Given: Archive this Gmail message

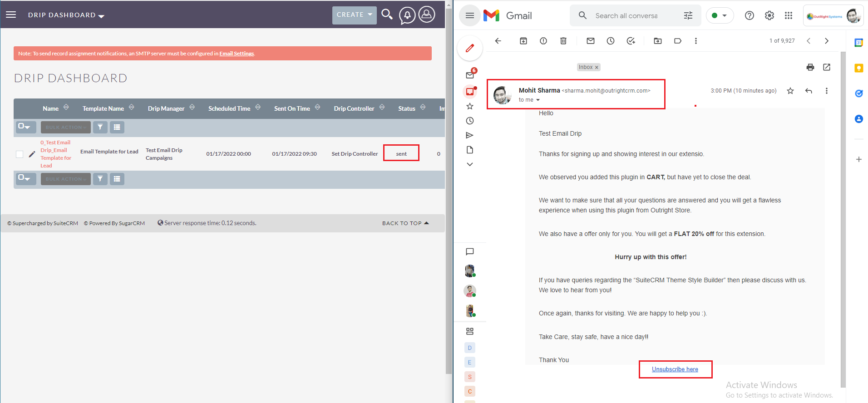Looking at the screenshot, I should click(x=523, y=41).
